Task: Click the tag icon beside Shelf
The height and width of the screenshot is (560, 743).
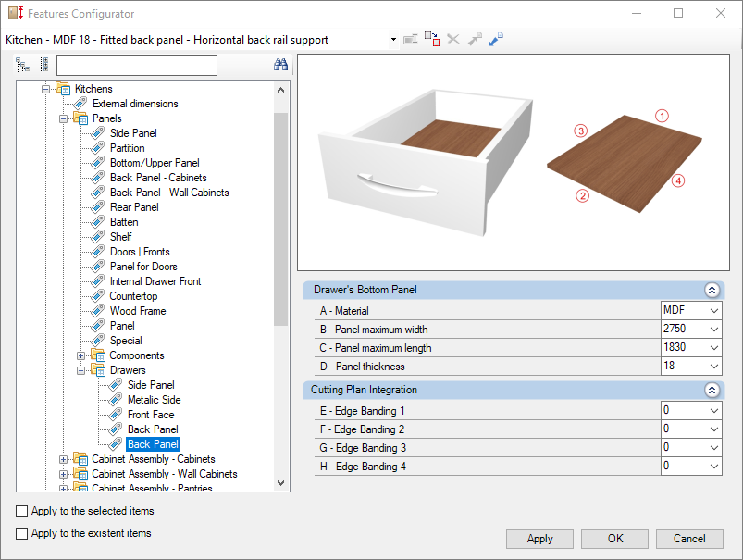Action: (97, 237)
